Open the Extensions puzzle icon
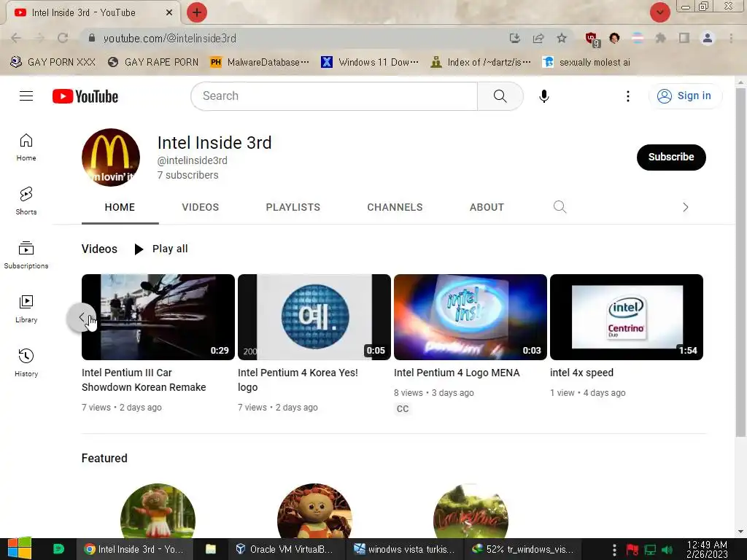Viewport: 747px width, 560px height. [660, 38]
